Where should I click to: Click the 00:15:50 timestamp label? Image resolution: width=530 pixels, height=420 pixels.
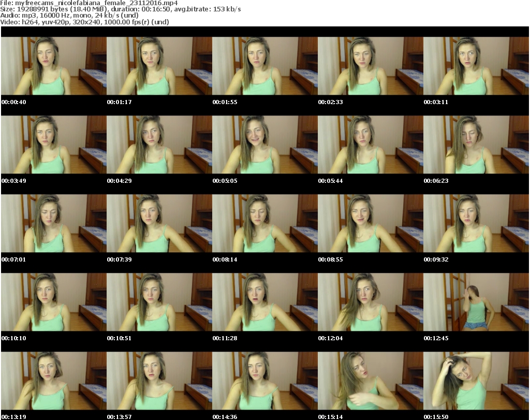(x=436, y=417)
